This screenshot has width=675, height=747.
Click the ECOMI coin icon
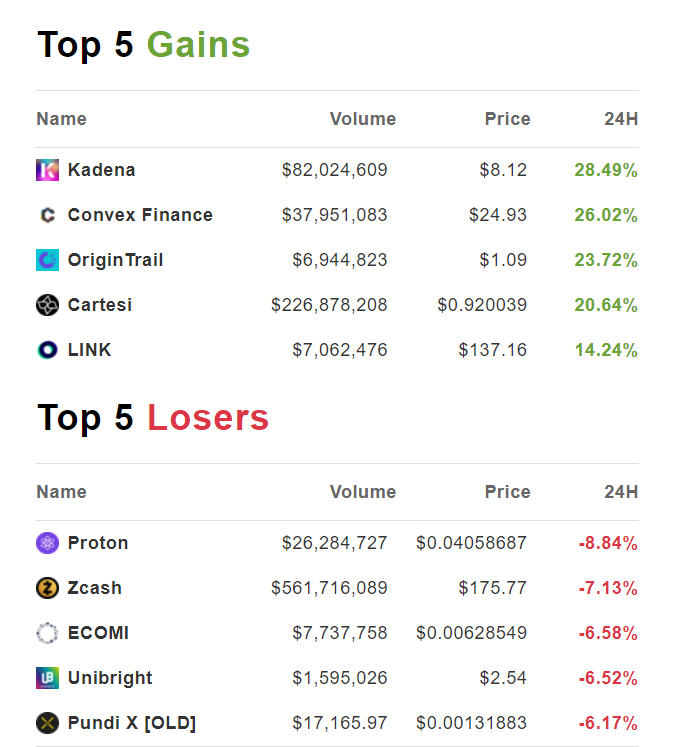47,633
